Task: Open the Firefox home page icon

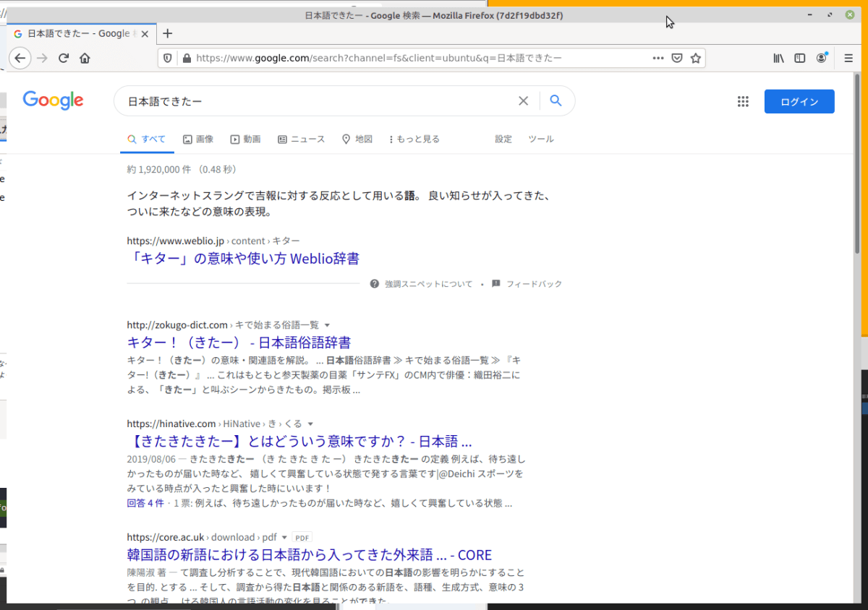Action: [x=85, y=59]
